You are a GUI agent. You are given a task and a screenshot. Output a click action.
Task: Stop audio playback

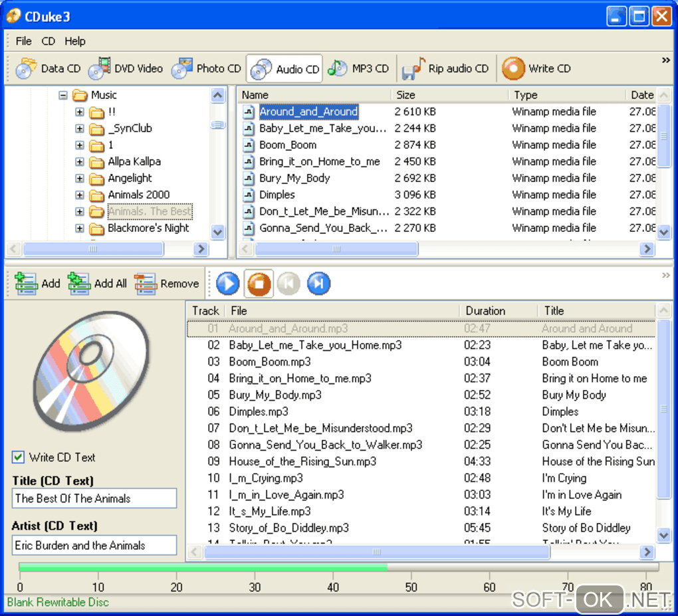259,284
